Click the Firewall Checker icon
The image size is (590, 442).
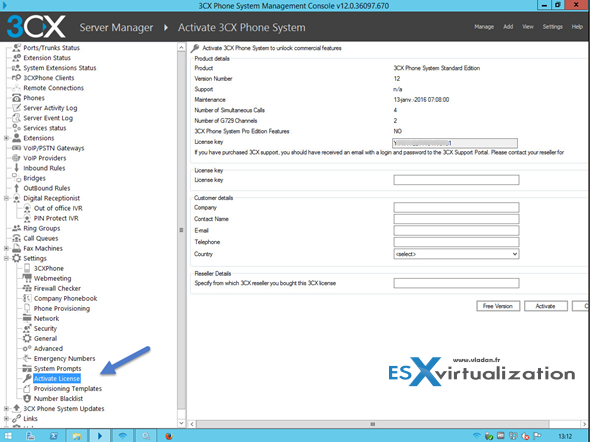point(27,288)
